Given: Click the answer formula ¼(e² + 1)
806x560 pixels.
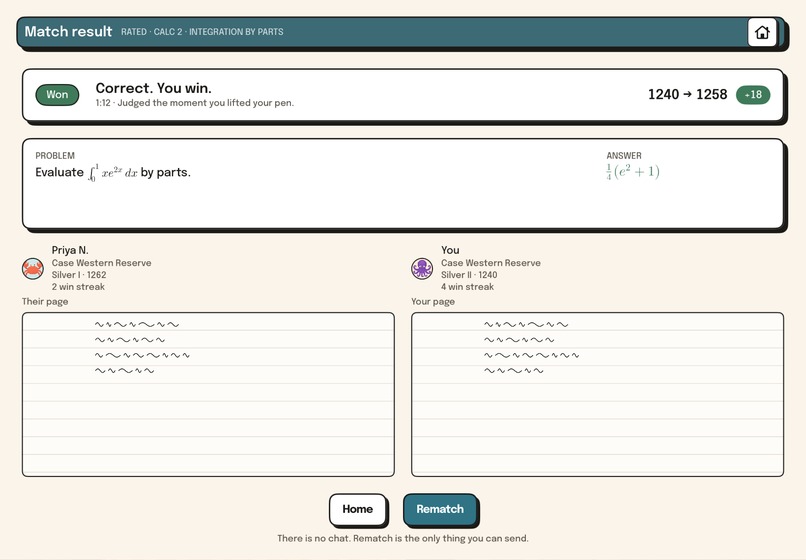Looking at the screenshot, I should 633,172.
